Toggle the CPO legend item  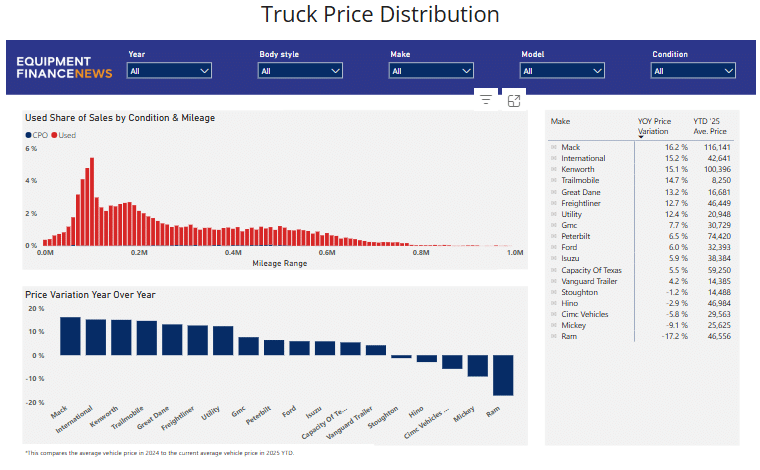pyautogui.click(x=37, y=135)
